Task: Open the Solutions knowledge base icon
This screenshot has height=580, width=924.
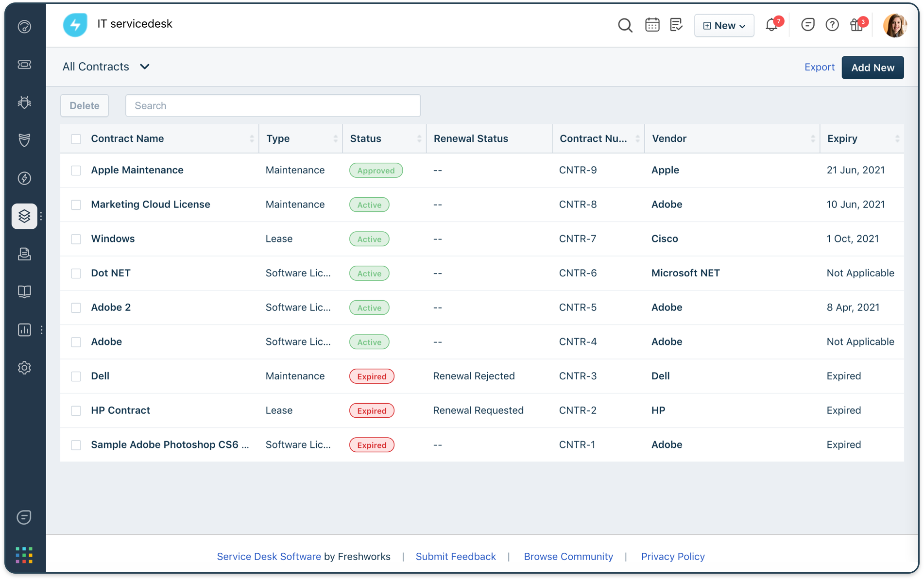Action: click(24, 291)
